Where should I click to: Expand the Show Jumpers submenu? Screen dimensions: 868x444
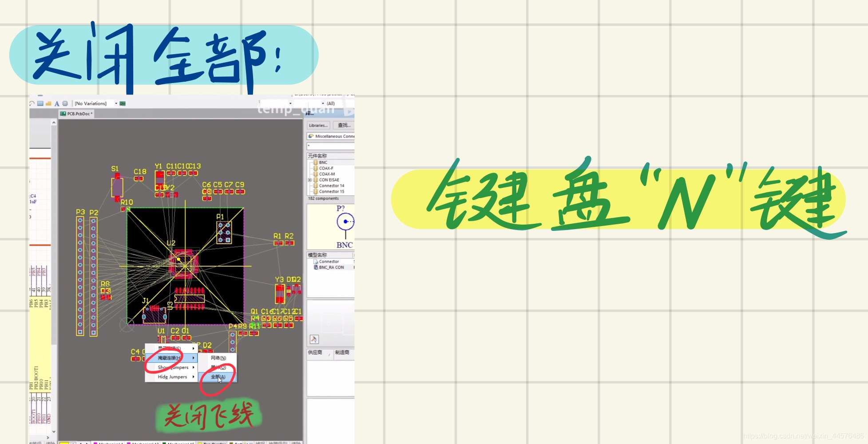194,368
